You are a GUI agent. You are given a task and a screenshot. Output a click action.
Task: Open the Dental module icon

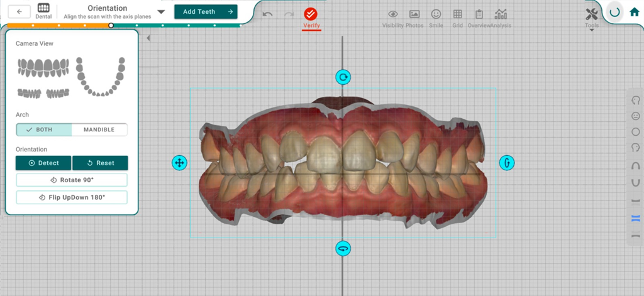[43, 11]
